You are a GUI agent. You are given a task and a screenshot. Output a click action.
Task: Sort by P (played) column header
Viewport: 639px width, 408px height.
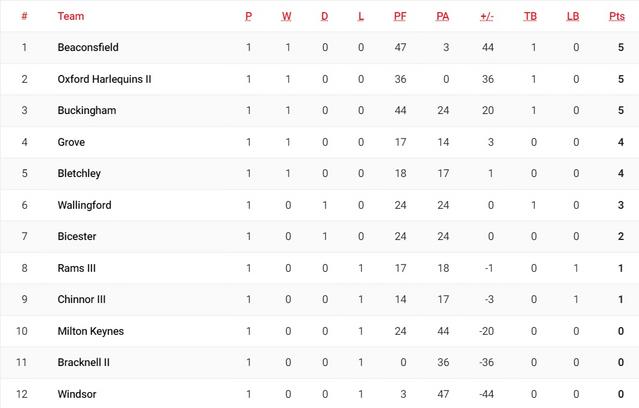point(249,16)
